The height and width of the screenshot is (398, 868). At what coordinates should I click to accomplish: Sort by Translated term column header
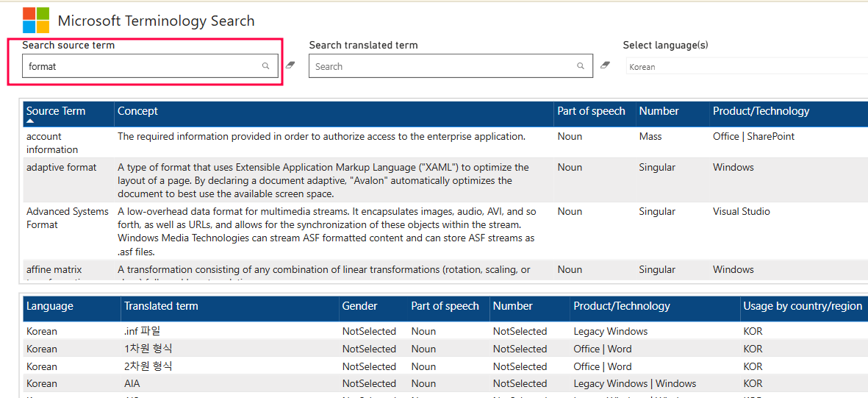click(x=161, y=306)
